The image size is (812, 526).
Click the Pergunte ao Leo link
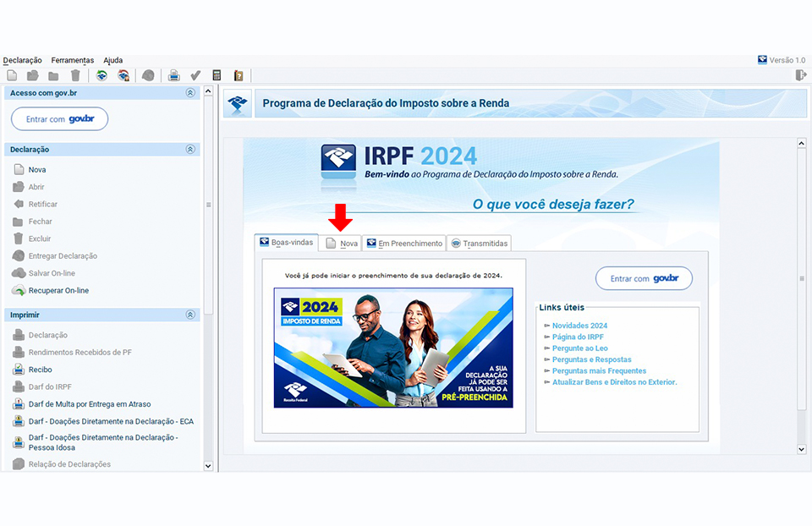580,348
